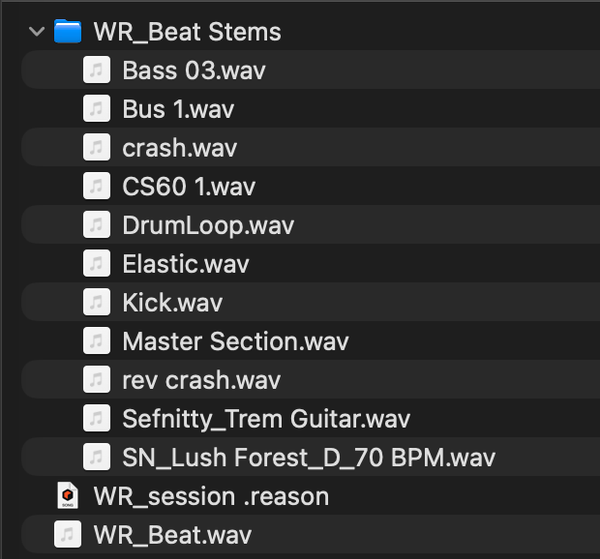The image size is (600, 559).
Task: Click the Kick.wav audio file icon
Action: (97, 302)
